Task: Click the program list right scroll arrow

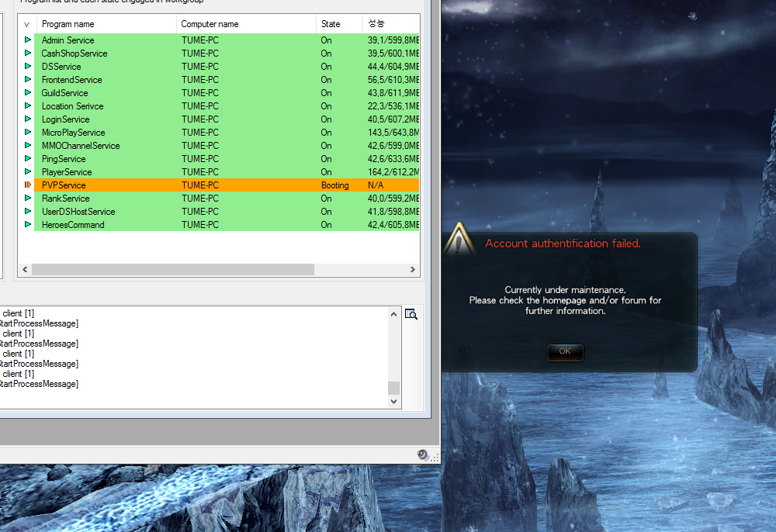Action: 413,269
